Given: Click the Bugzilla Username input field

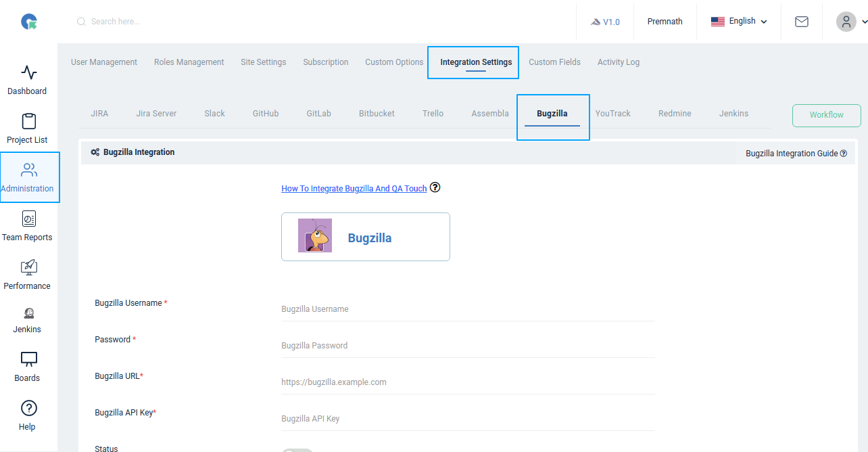Looking at the screenshot, I should (466, 309).
